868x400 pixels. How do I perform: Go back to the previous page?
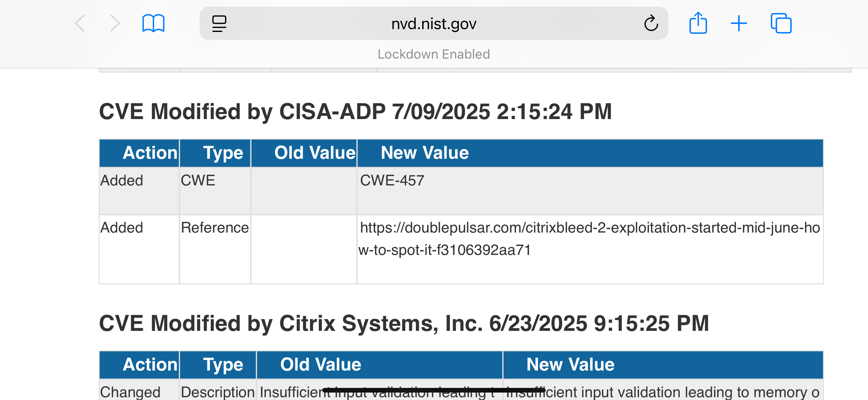tap(80, 24)
